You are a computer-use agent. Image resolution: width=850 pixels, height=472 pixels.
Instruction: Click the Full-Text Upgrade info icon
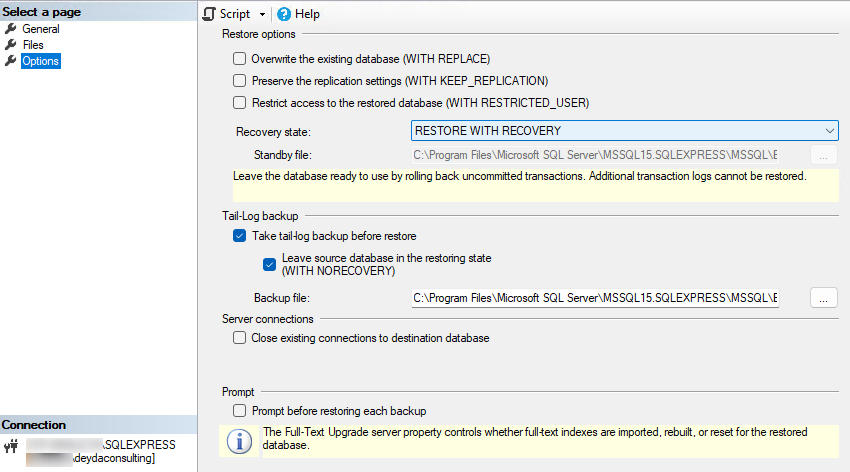(240, 442)
